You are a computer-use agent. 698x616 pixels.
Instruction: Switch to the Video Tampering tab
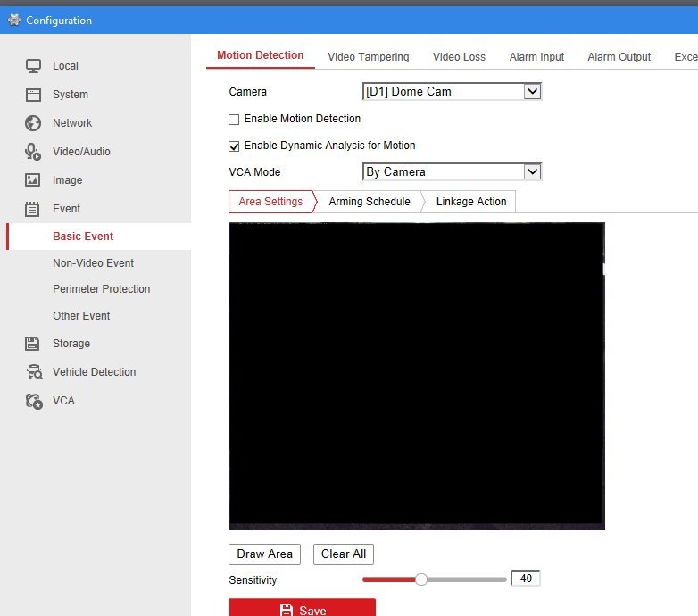(x=368, y=56)
